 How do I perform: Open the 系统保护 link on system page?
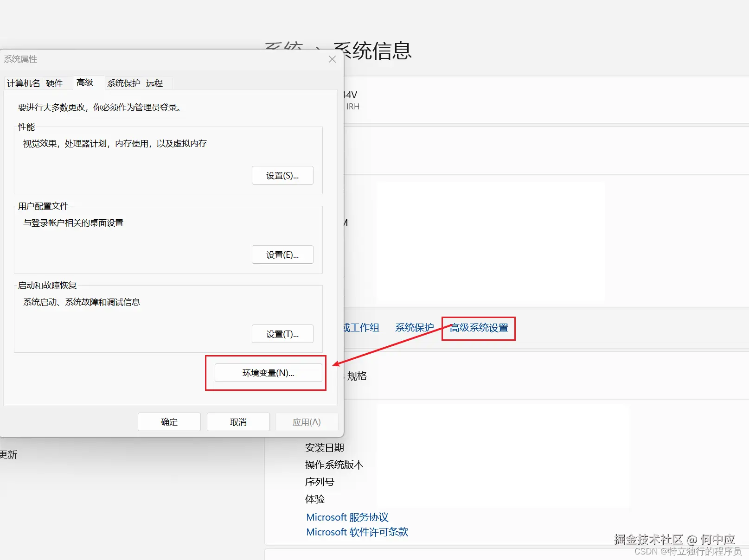pos(414,327)
